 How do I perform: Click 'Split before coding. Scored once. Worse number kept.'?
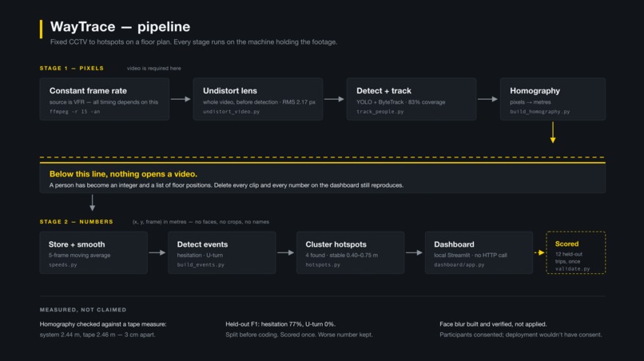299,335
